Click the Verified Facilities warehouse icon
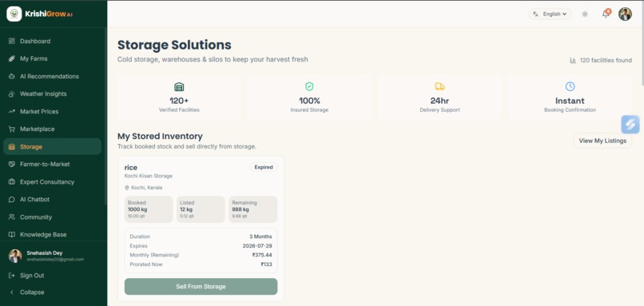 click(179, 86)
